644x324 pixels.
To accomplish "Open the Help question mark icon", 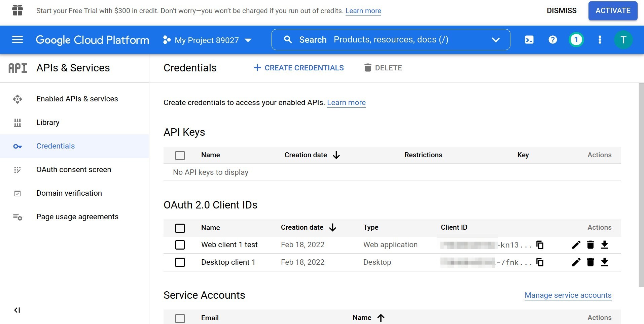I will coord(552,40).
